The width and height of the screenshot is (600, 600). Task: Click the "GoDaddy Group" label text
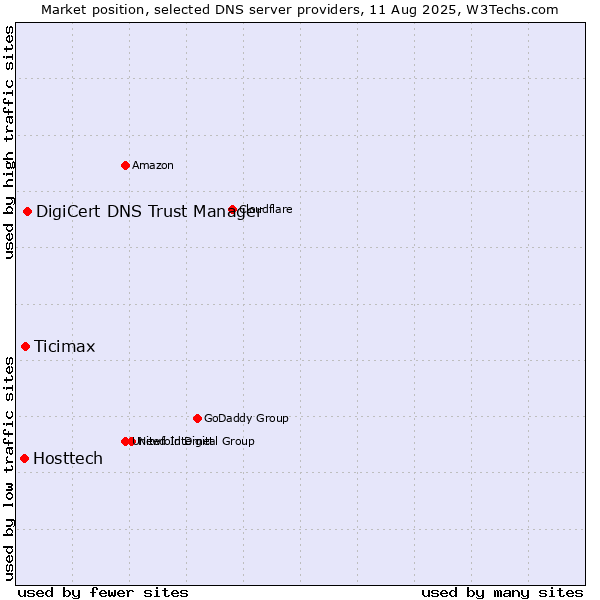pyautogui.click(x=246, y=418)
